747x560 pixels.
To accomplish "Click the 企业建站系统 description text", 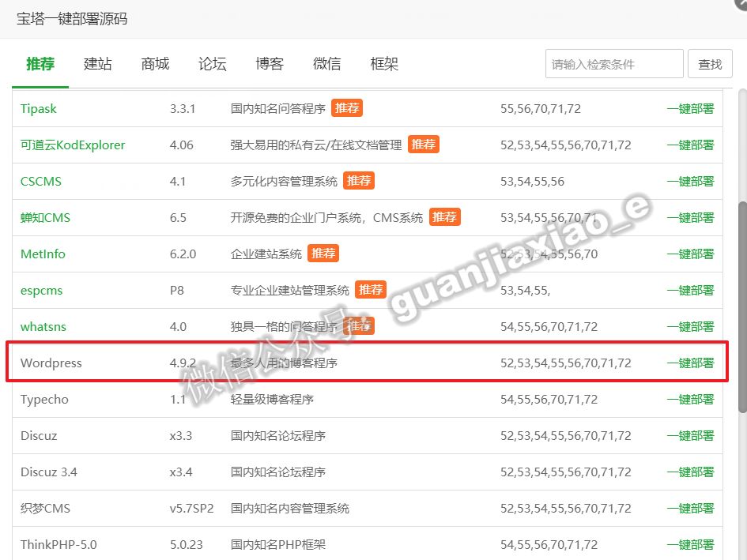I will [266, 254].
